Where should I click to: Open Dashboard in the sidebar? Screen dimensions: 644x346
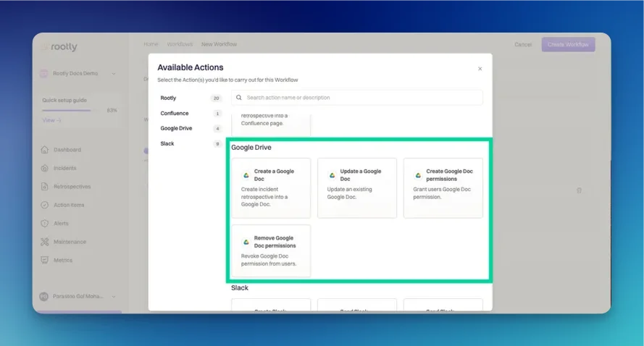click(67, 150)
